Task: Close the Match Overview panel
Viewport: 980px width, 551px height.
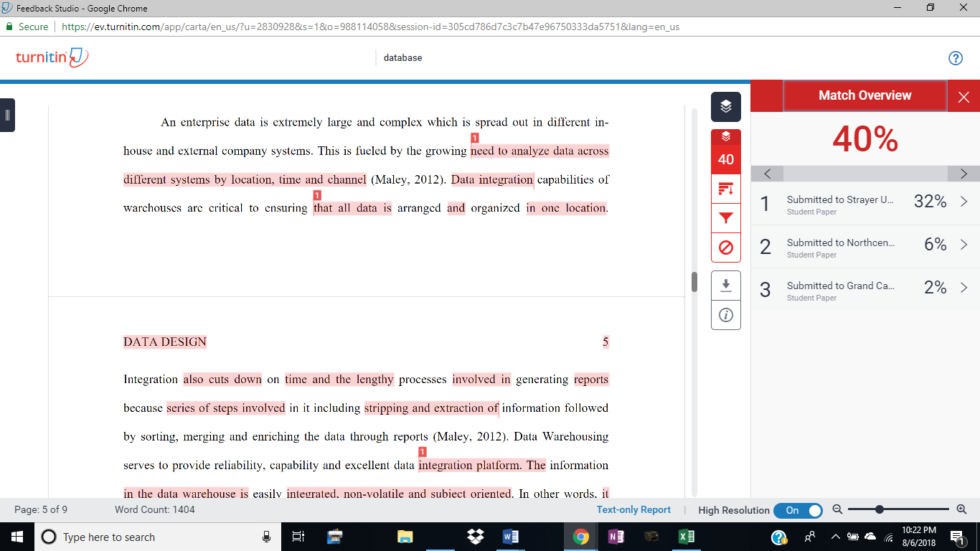Action: 963,96
